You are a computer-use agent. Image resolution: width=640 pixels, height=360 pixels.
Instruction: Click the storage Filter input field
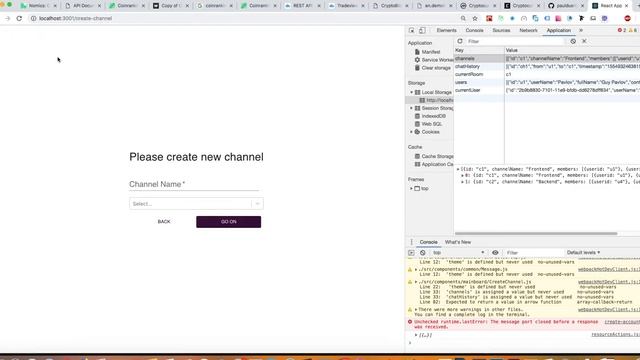pos(515,41)
